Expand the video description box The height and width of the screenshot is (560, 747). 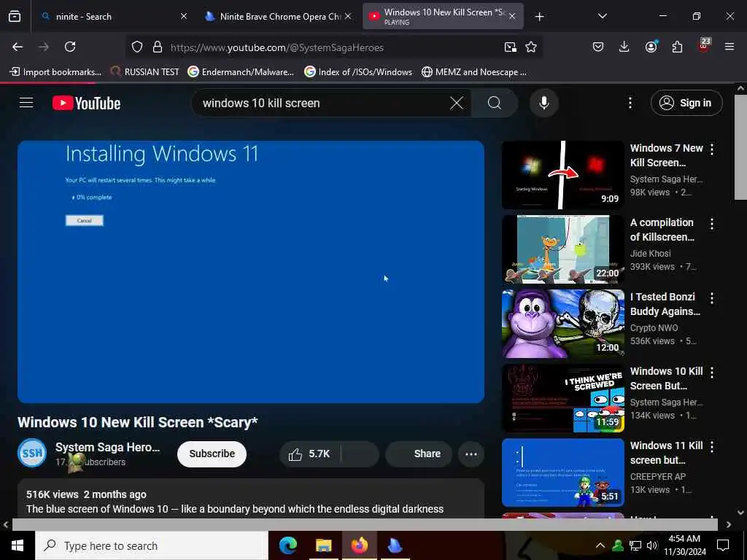click(251, 499)
